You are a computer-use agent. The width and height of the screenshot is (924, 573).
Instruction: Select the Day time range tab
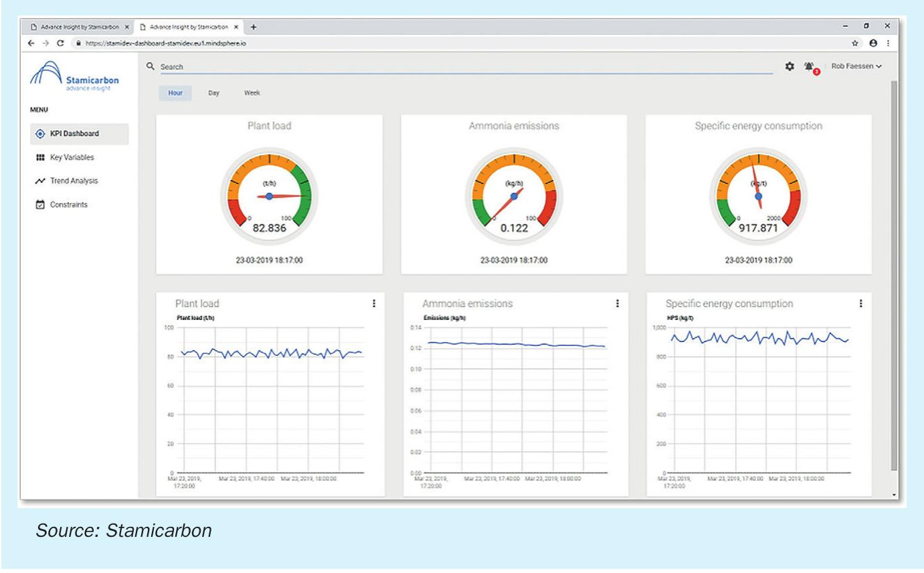pos(213,93)
